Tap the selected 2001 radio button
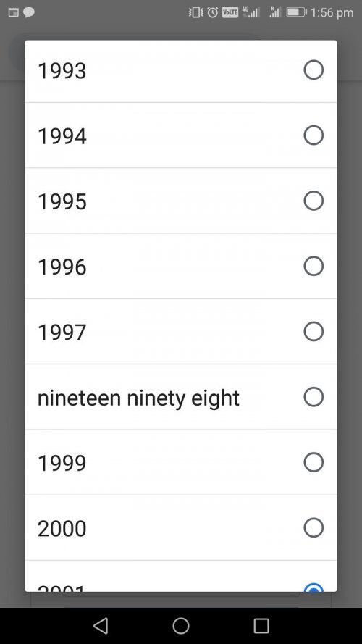362x644 pixels. (x=313, y=587)
